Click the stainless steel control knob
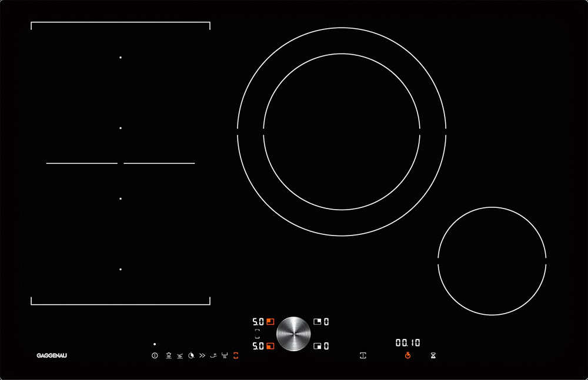 point(293,334)
